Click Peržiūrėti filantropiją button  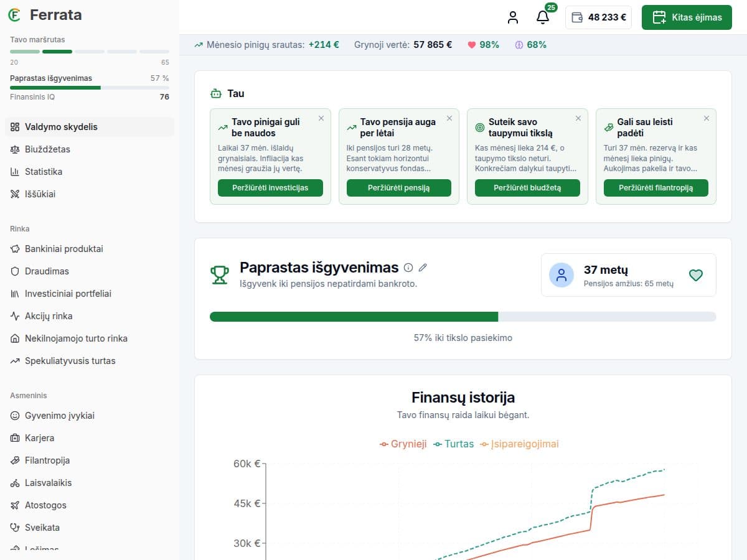(x=656, y=188)
